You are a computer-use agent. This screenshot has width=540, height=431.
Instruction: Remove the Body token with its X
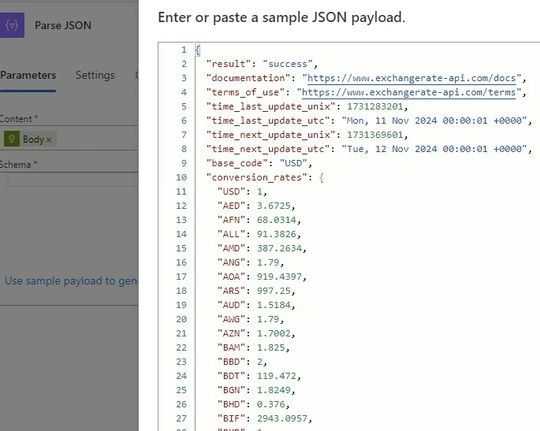49,140
